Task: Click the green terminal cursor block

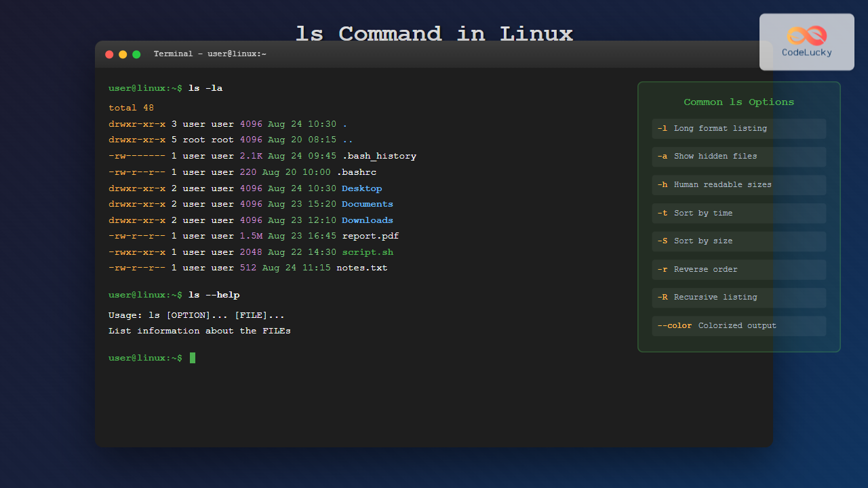Action: (193, 358)
